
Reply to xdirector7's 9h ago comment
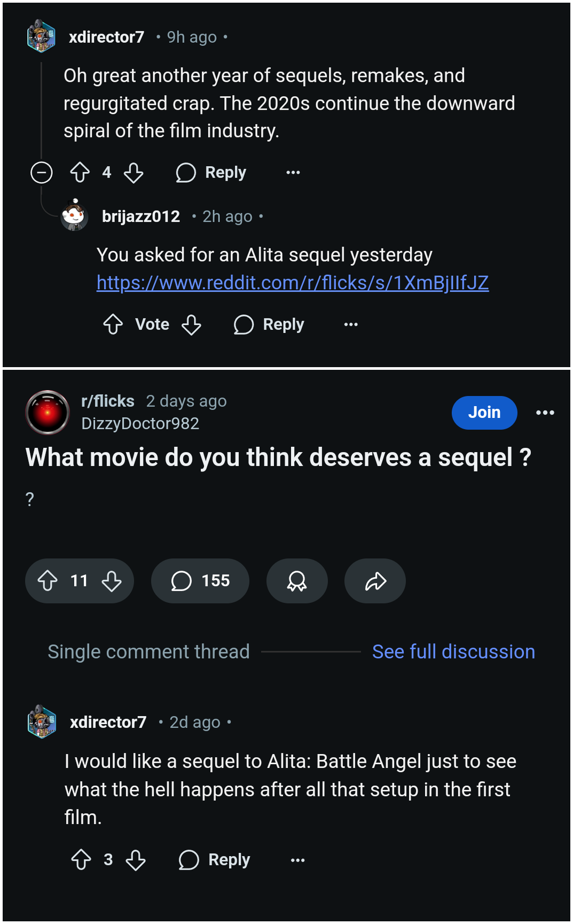(211, 173)
